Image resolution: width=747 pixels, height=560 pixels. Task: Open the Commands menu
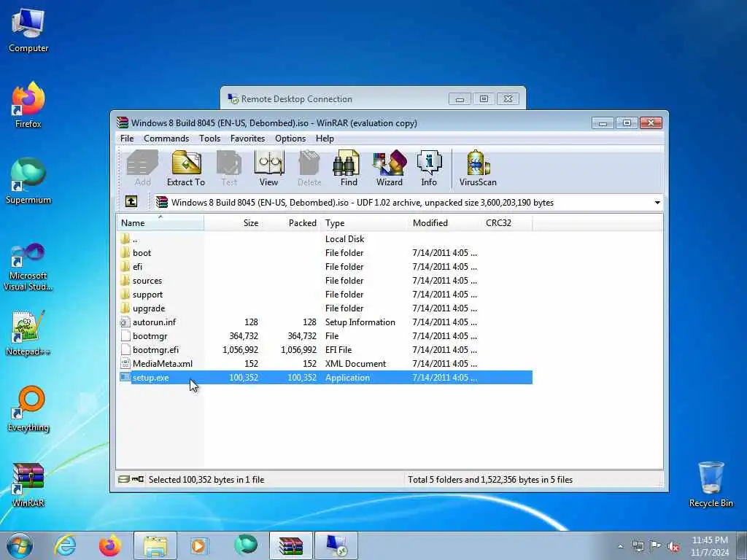166,138
